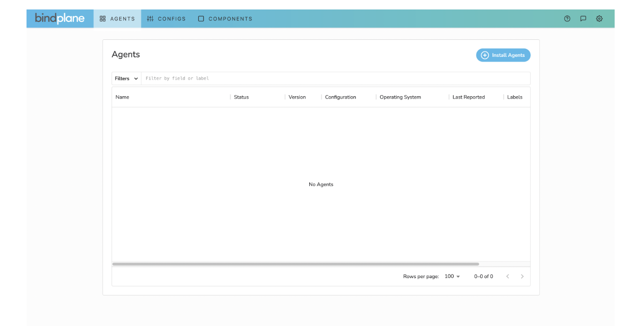Click the No Agents message

coord(321,184)
